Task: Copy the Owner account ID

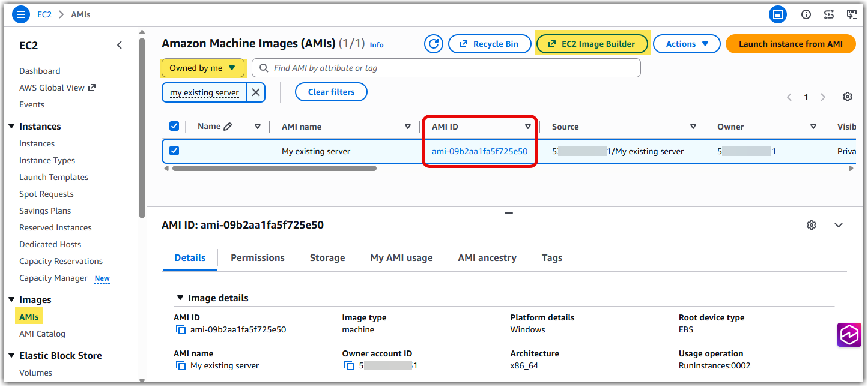Action: point(349,365)
